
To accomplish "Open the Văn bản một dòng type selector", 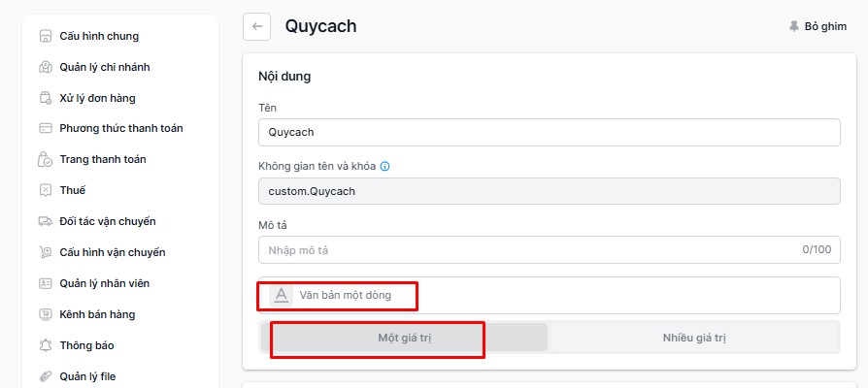I will [x=550, y=295].
